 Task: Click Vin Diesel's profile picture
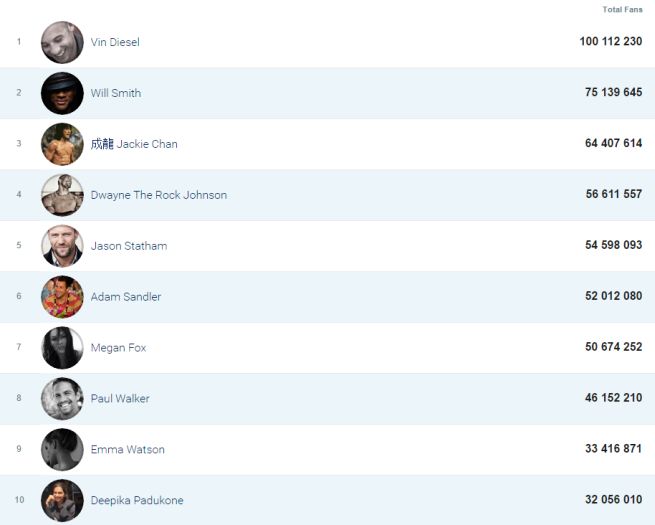[x=62, y=43]
